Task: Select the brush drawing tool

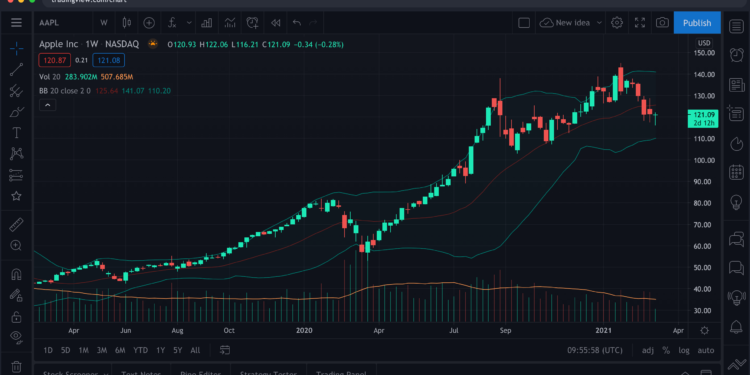Action: point(16,112)
